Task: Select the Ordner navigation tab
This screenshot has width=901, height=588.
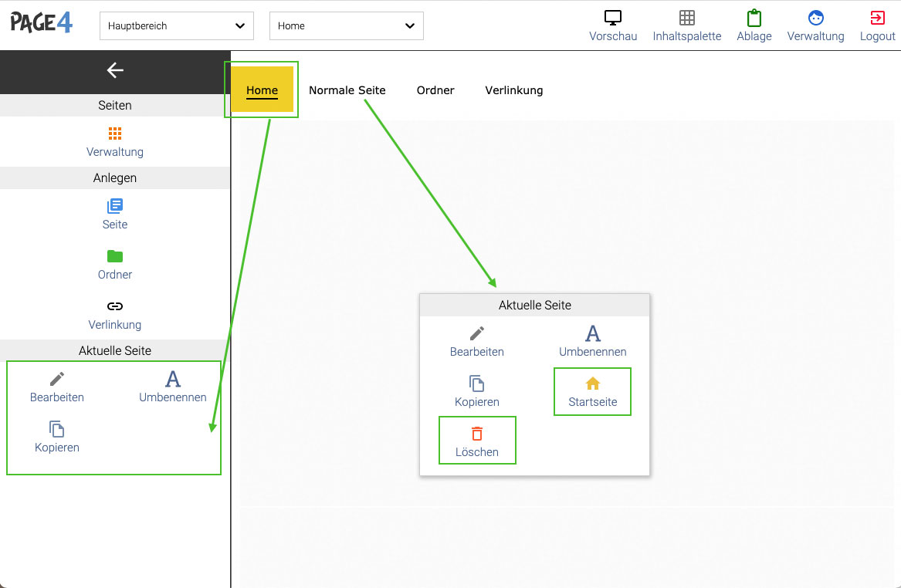Action: (435, 90)
